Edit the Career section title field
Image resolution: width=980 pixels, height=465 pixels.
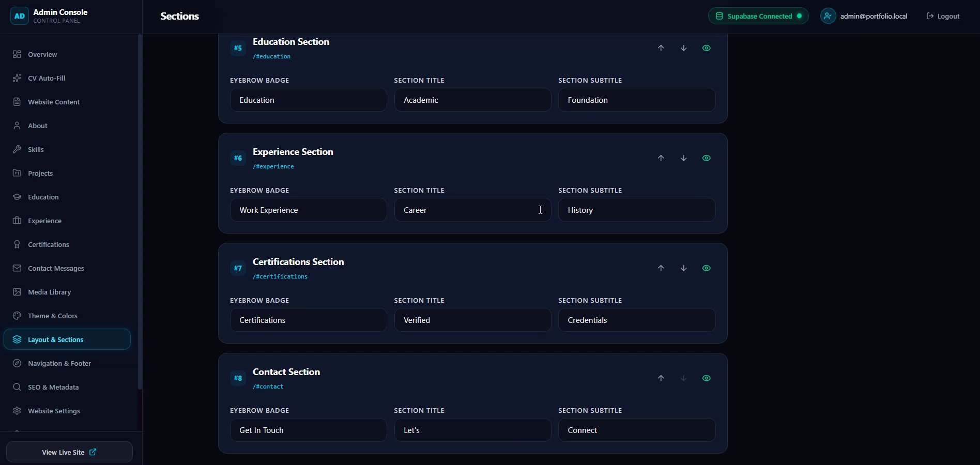pyautogui.click(x=473, y=210)
